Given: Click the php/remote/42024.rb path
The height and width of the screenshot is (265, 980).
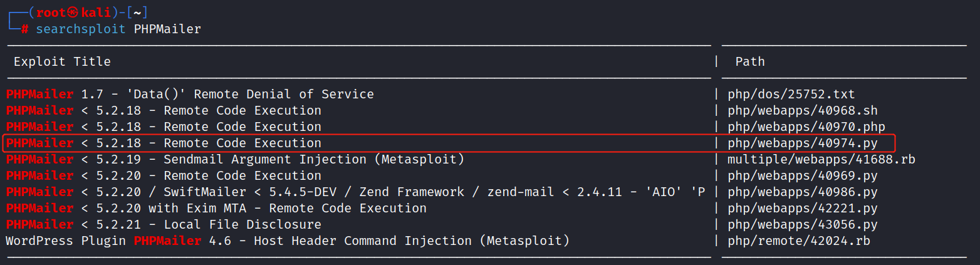Looking at the screenshot, I should coord(798,241).
